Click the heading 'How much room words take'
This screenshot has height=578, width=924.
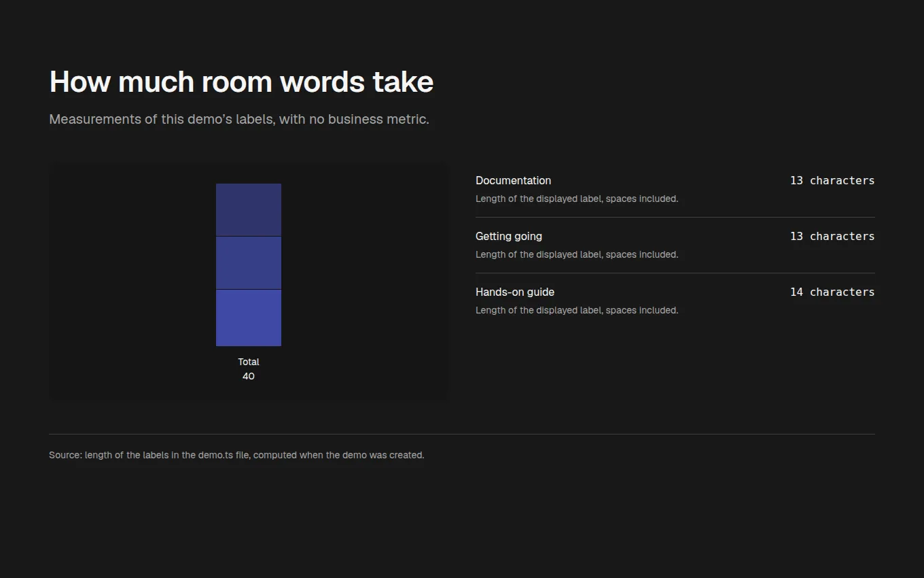[x=241, y=82]
